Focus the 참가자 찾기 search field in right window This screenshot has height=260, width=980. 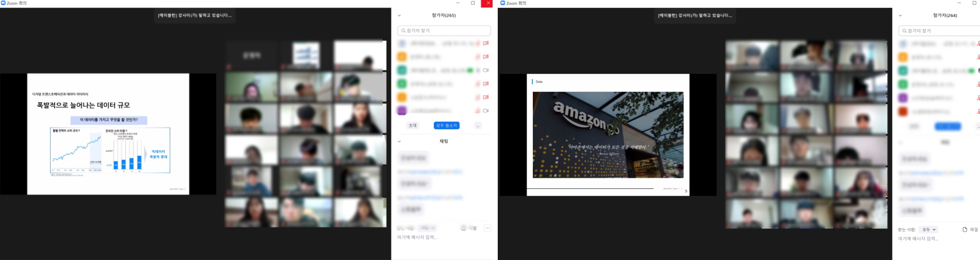pyautogui.click(x=939, y=31)
